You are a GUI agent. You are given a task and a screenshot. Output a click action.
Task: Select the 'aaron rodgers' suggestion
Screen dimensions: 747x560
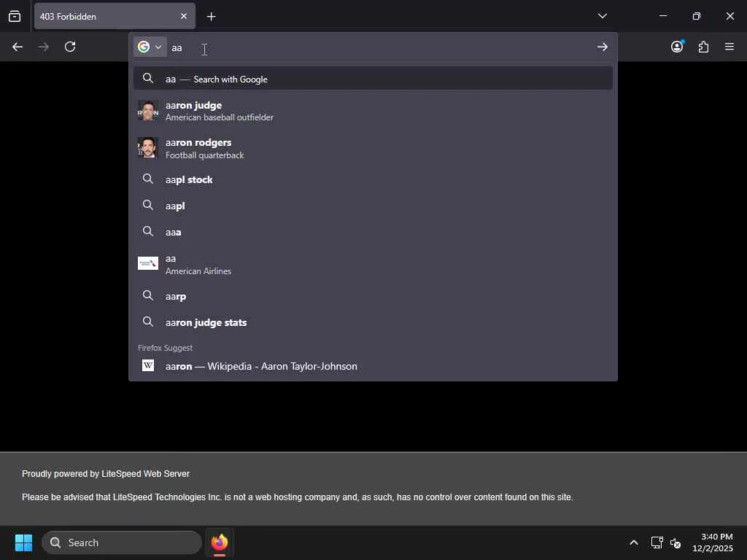[x=373, y=149]
